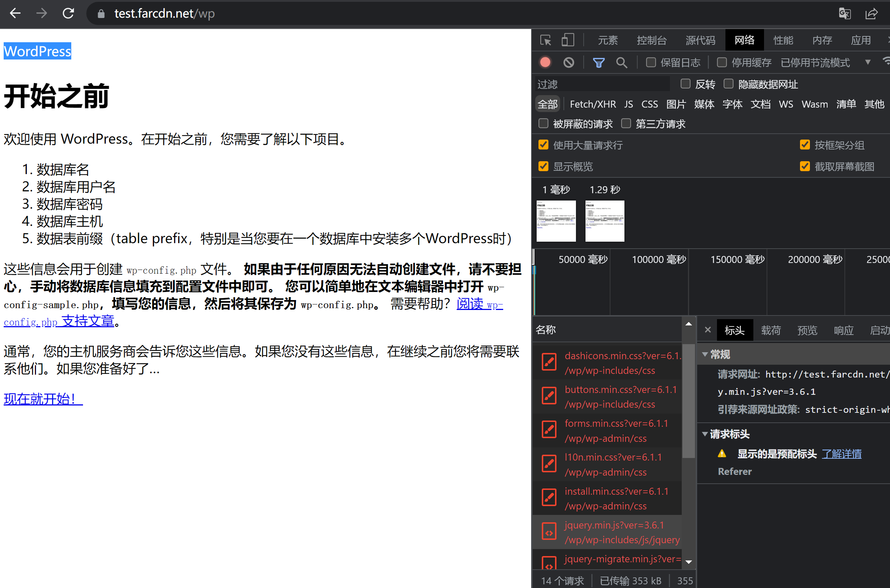This screenshot has height=588, width=890.
Task: Check the 隐藏数据网址 checkbox
Action: point(728,84)
